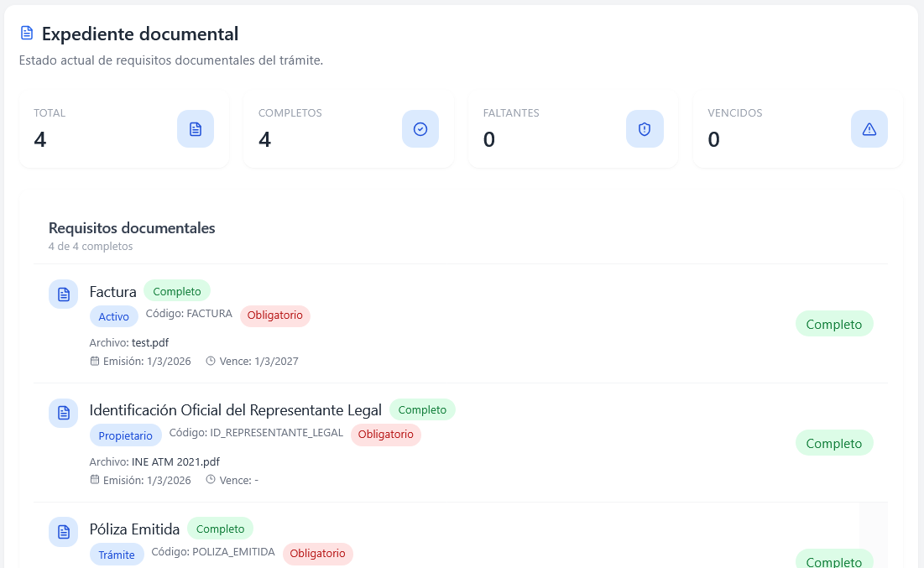924x568 pixels.
Task: Click the '4 de 4 completos' subtitle
Action: click(91, 247)
